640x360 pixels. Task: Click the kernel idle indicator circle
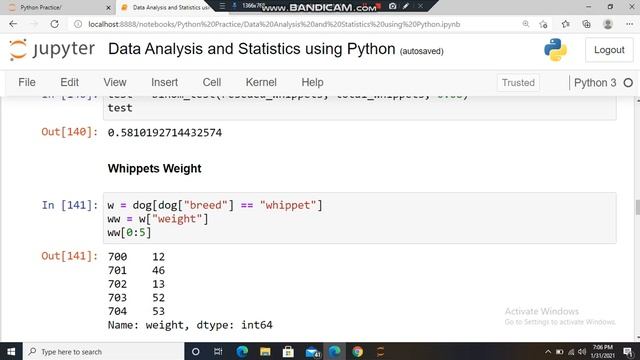[x=628, y=83]
